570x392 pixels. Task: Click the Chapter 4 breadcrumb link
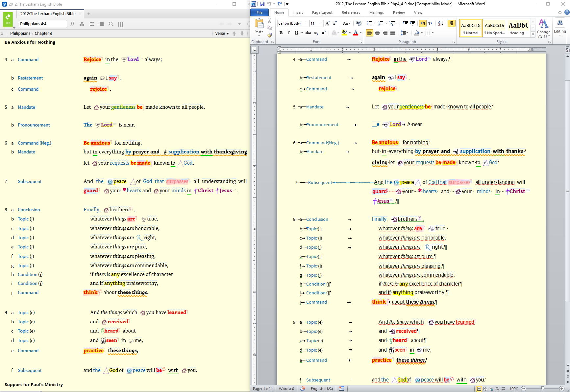click(x=43, y=34)
